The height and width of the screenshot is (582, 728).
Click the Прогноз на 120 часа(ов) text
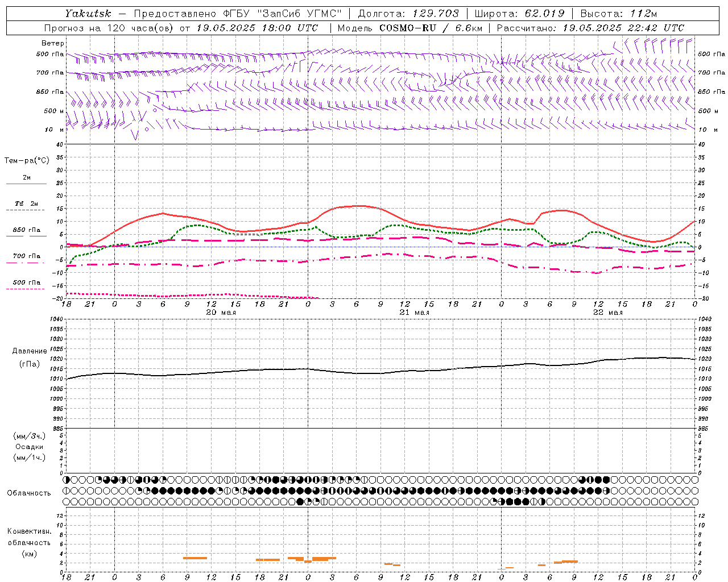(x=109, y=28)
